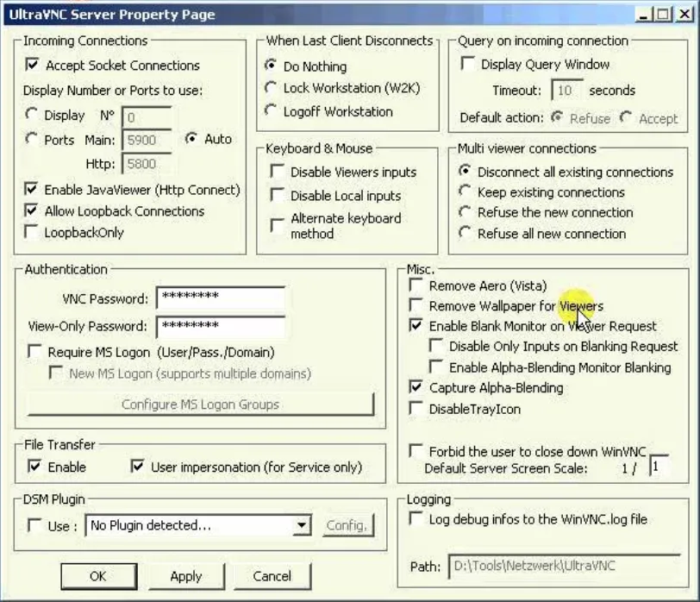Select the Auto ports radio button

click(191, 139)
